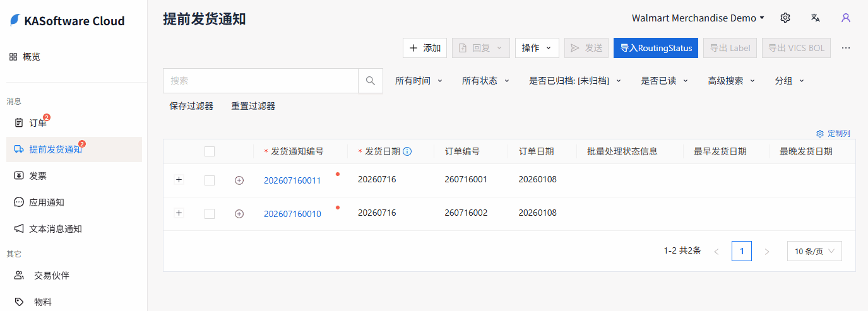Image resolution: width=868 pixels, height=311 pixels.
Task: Click page number 1
Action: (x=742, y=251)
